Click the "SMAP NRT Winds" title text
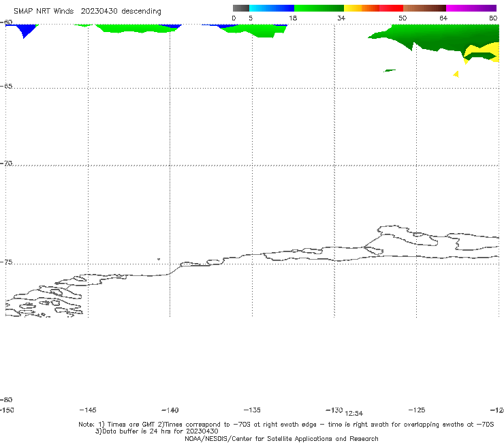The image size is (504, 443). pos(44,12)
